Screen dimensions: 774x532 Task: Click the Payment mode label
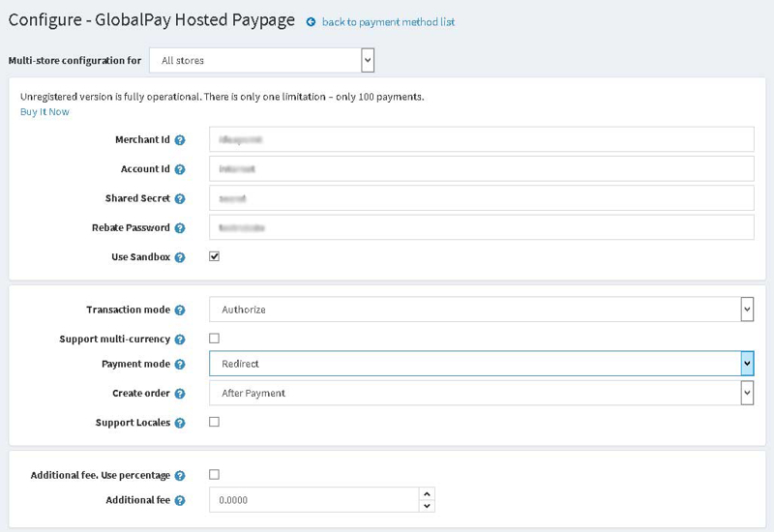[135, 365]
